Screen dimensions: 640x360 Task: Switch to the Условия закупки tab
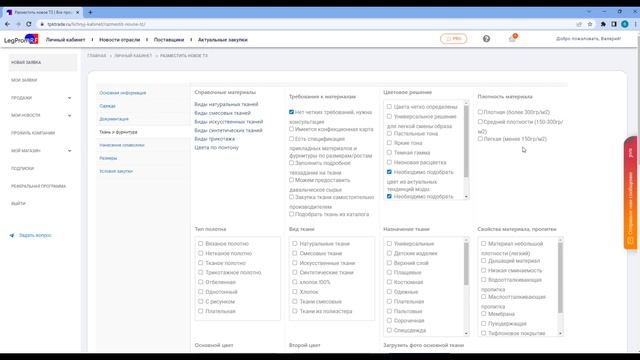(x=116, y=171)
